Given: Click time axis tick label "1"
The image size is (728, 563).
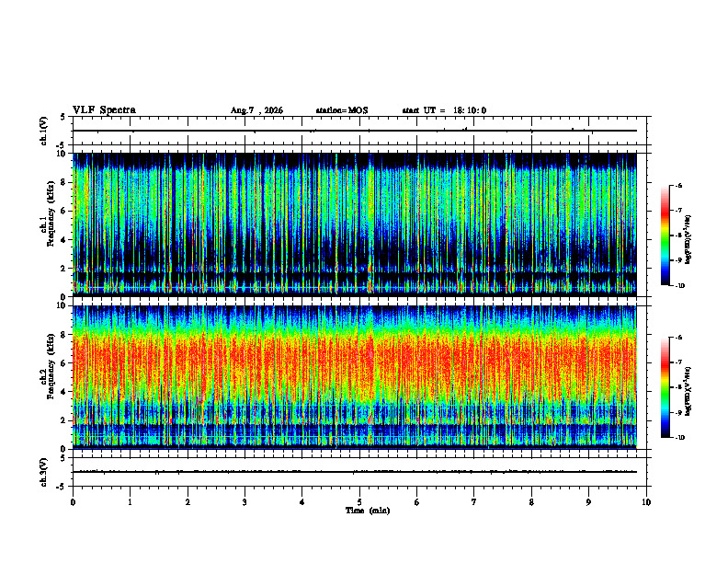Looking at the screenshot, I should 130,502.
